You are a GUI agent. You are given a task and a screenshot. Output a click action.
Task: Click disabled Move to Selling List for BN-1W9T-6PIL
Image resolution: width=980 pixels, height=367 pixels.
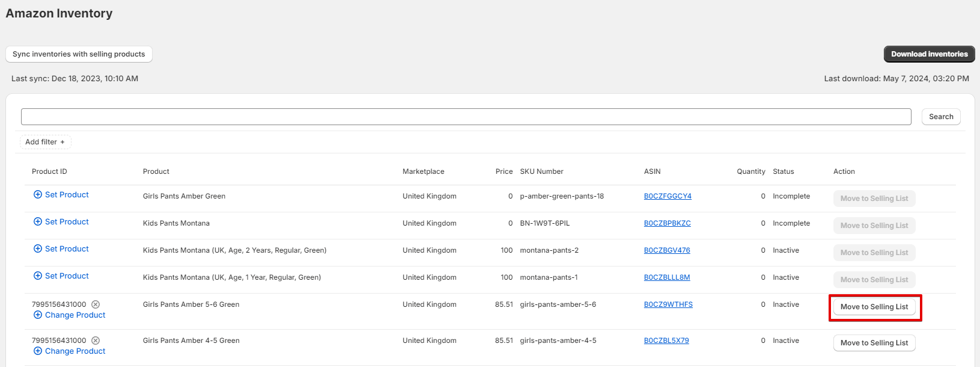[x=874, y=226]
